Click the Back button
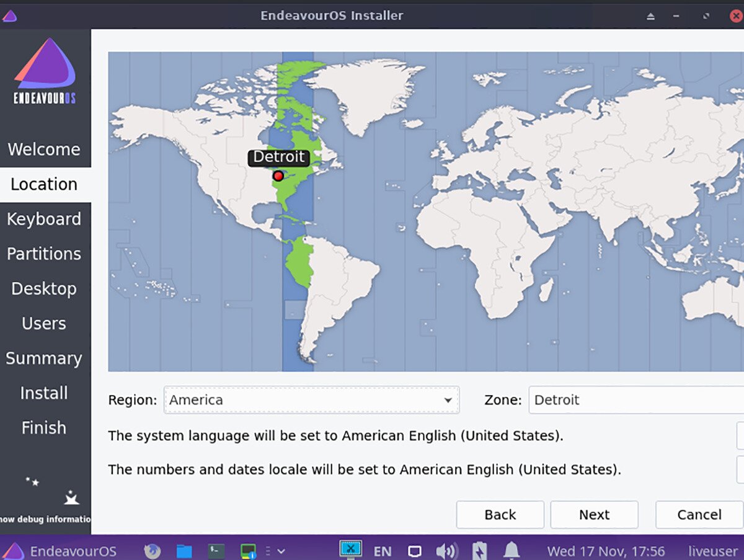The image size is (744, 560). tap(500, 515)
